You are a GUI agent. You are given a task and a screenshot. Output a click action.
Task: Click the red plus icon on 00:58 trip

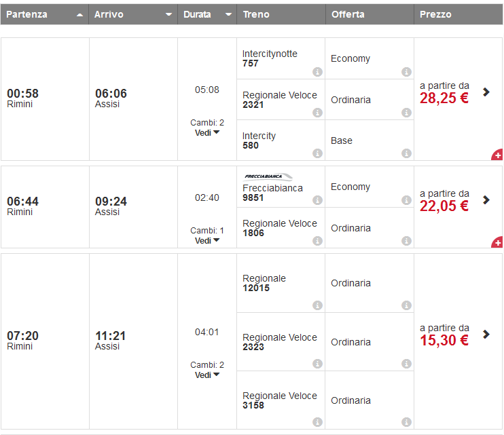[498, 155]
